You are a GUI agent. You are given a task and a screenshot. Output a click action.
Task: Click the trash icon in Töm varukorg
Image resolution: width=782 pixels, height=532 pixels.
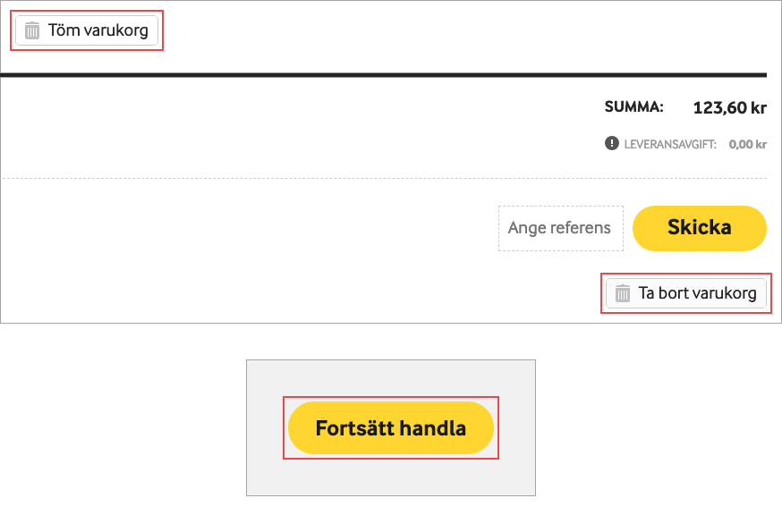coord(33,30)
